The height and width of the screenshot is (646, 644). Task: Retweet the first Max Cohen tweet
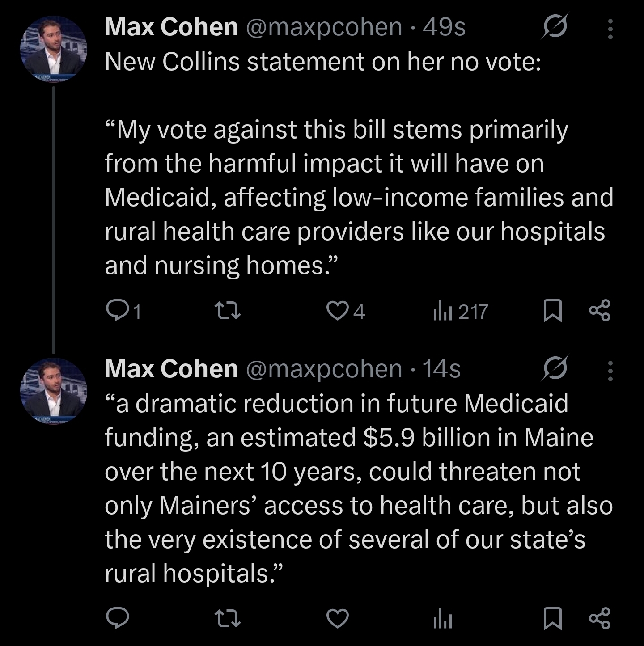click(x=228, y=311)
